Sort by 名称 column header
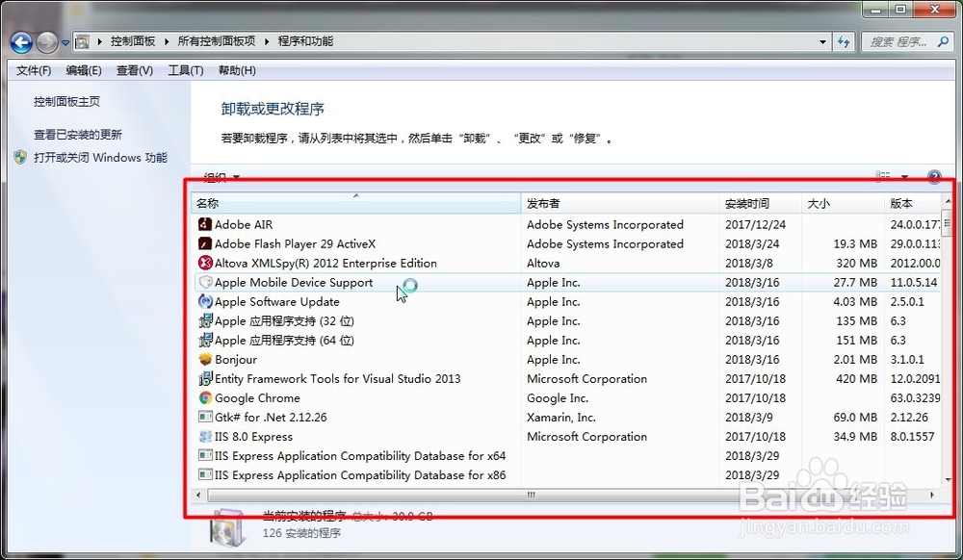This screenshot has width=963, height=560. point(356,203)
